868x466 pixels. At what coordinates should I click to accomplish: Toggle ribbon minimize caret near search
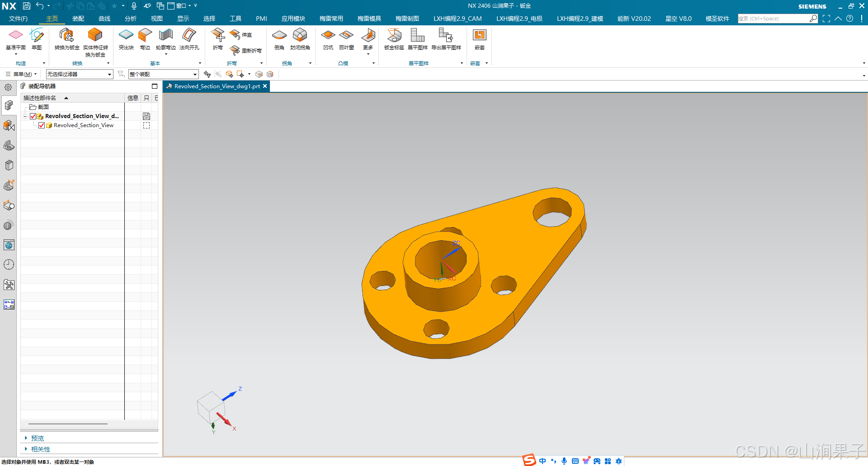[x=838, y=19]
